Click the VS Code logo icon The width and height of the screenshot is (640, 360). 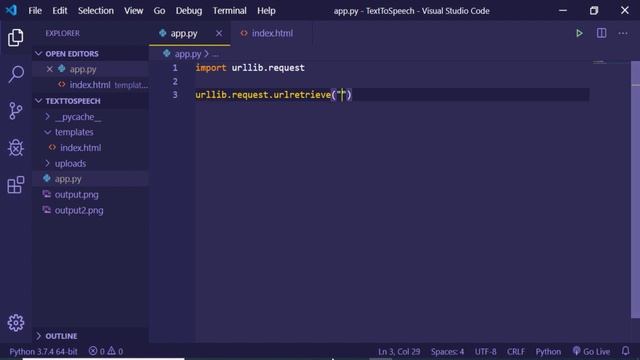tap(11, 10)
